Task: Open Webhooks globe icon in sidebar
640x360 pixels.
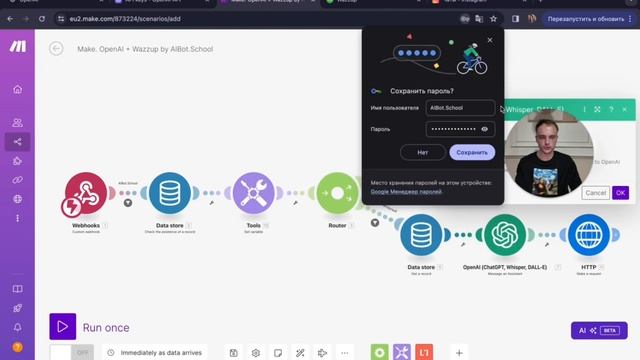Action: coord(18,199)
